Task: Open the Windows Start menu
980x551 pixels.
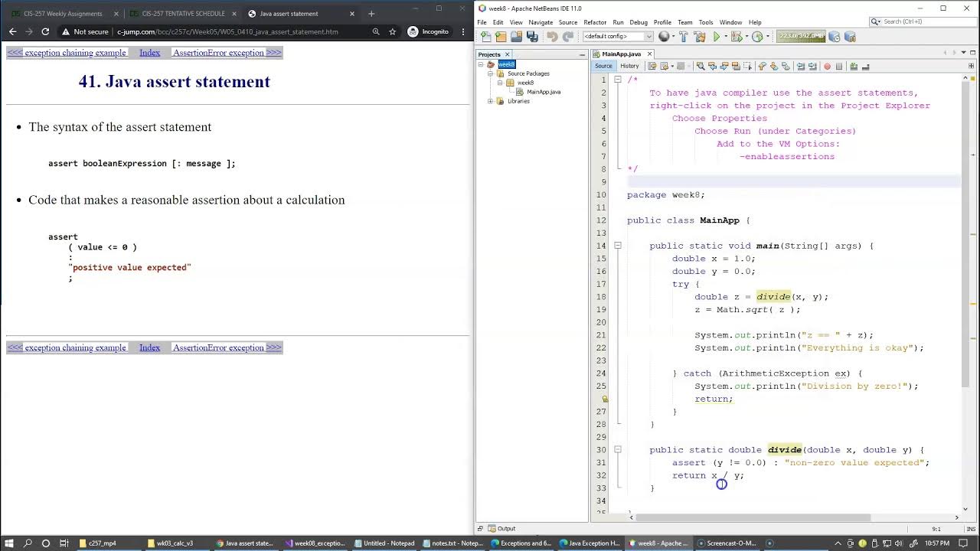Action: click(x=11, y=543)
